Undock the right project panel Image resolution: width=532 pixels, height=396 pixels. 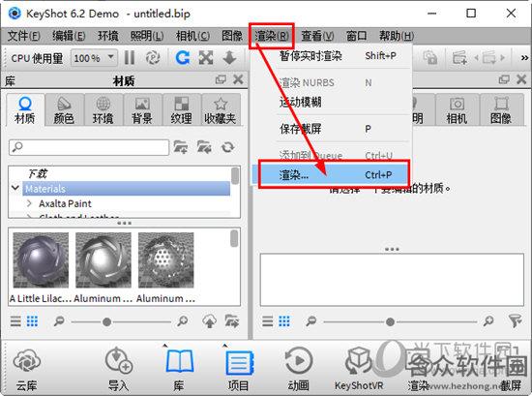[x=504, y=79]
